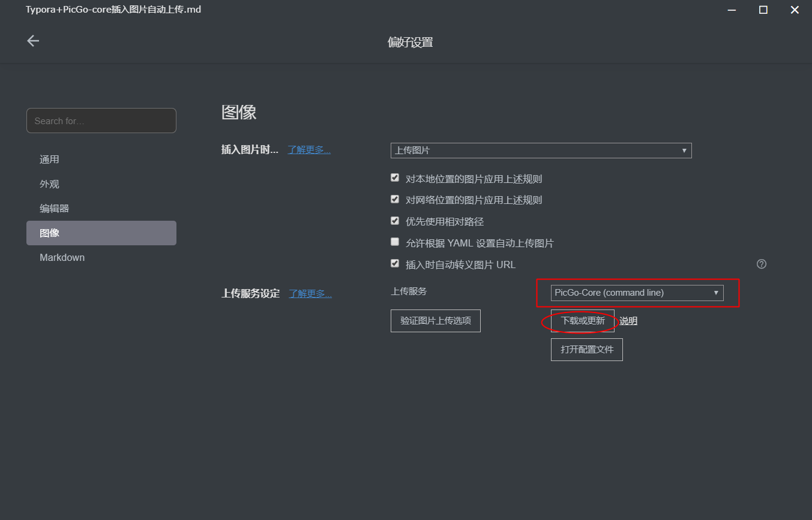Open the 外观 settings section
Screen dimensions: 812x520
point(101,184)
